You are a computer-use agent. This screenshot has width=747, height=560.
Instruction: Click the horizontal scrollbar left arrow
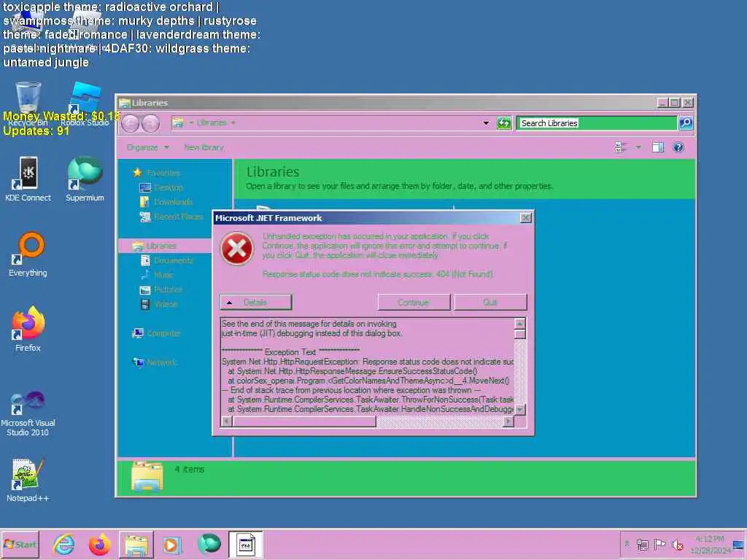point(227,421)
